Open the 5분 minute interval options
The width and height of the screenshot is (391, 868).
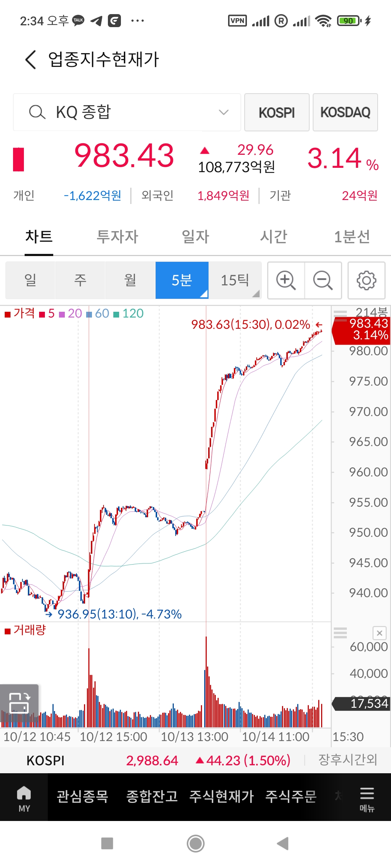pos(182,280)
